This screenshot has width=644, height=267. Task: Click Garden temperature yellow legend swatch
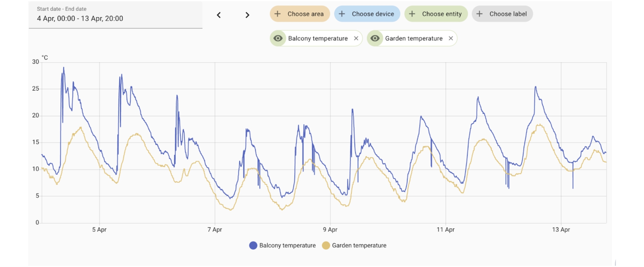pyautogui.click(x=326, y=246)
